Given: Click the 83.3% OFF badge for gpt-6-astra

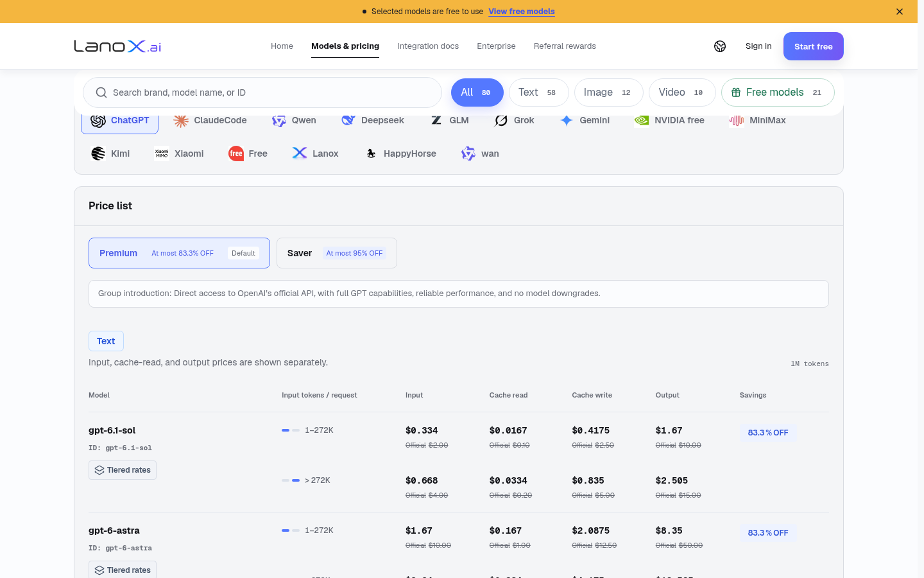Looking at the screenshot, I should click(x=768, y=533).
